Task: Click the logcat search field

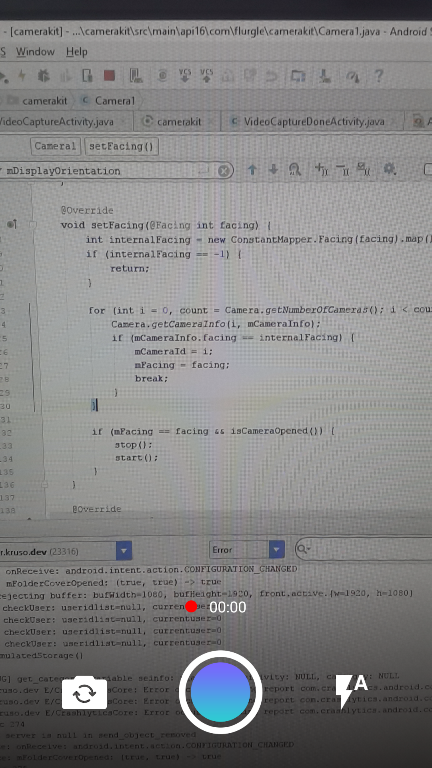Action: (363, 550)
